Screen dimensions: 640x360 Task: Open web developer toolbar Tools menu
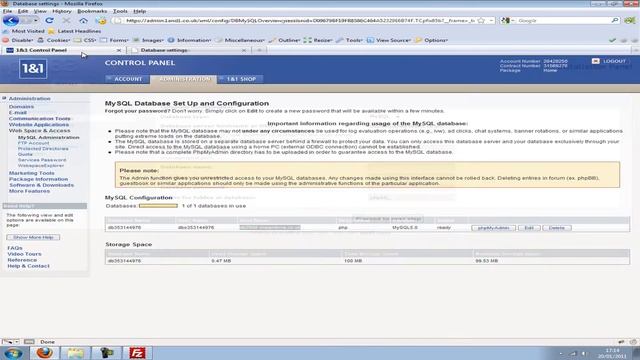(x=349, y=40)
